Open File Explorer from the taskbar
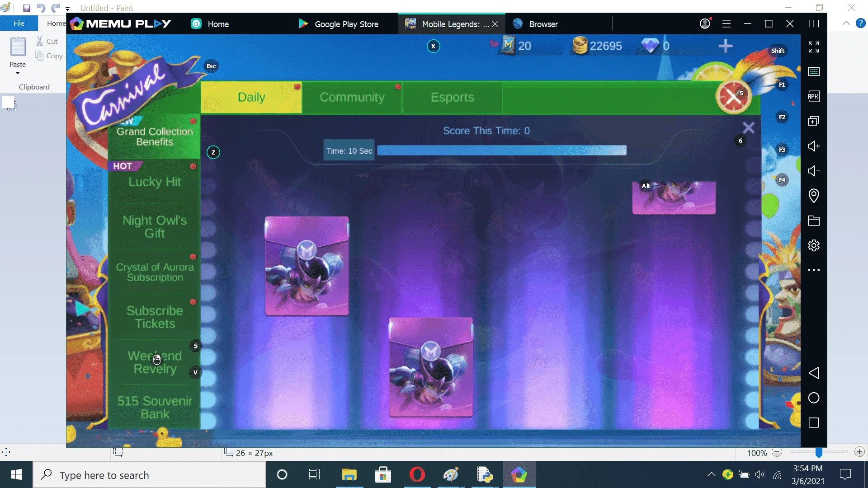The image size is (868, 488). [x=349, y=475]
